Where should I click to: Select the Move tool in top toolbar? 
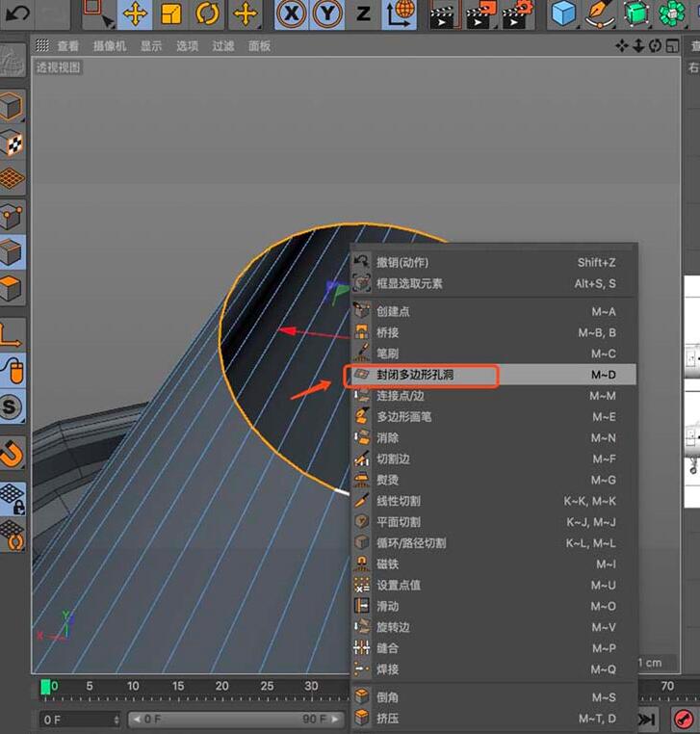click(x=135, y=14)
